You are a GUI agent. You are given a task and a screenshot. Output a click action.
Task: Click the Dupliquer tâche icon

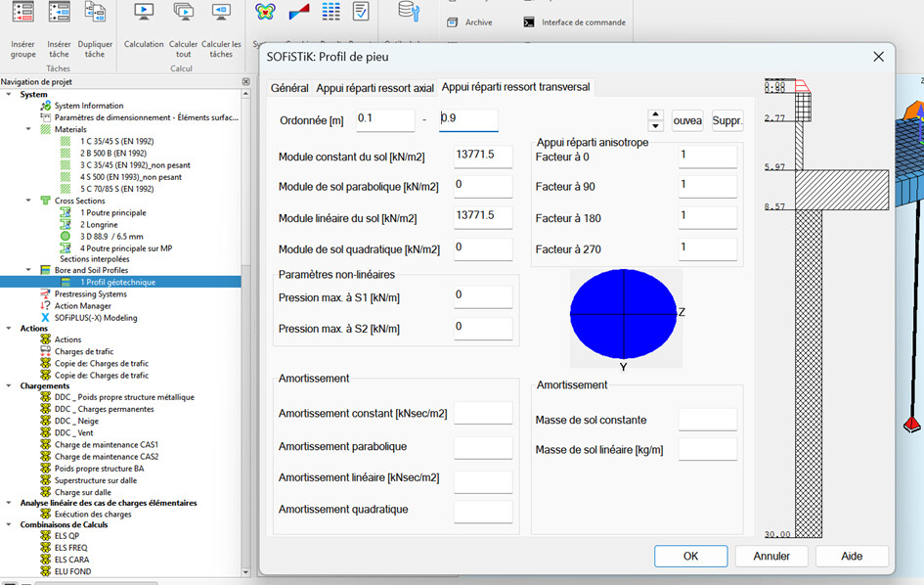click(x=95, y=13)
